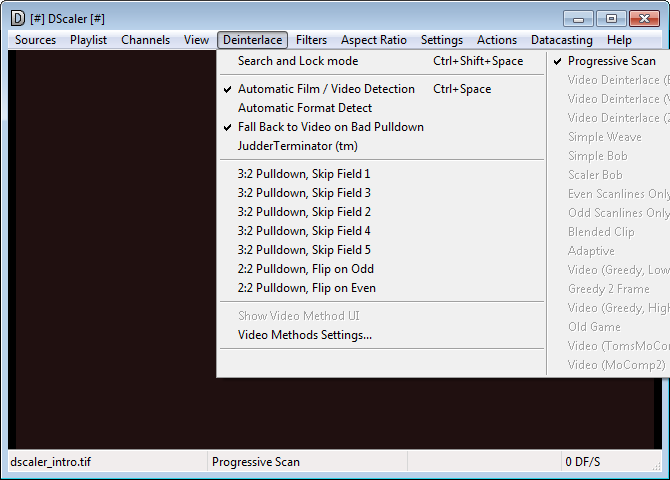Open Video Methods Settings...
The image size is (670, 480).
pyautogui.click(x=382, y=335)
